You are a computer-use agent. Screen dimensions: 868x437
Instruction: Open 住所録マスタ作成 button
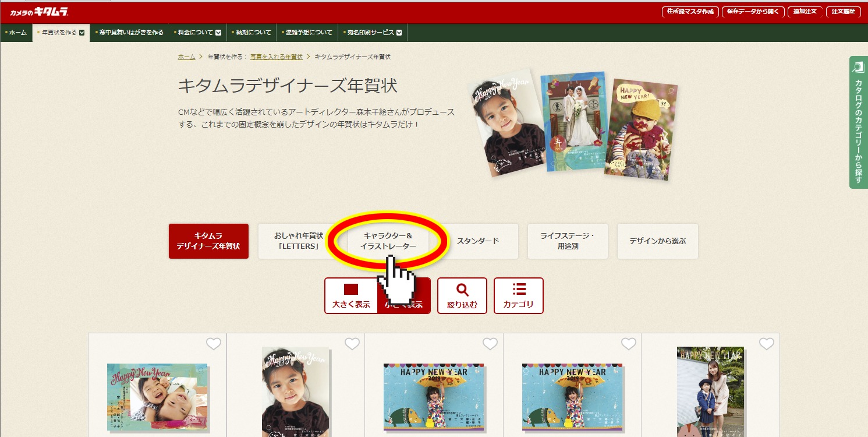coord(690,12)
